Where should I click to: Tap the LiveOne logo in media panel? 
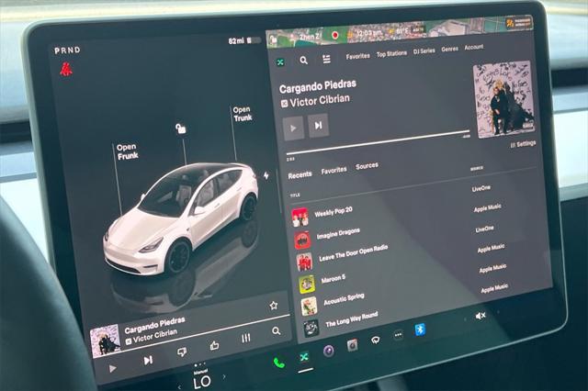click(x=280, y=62)
